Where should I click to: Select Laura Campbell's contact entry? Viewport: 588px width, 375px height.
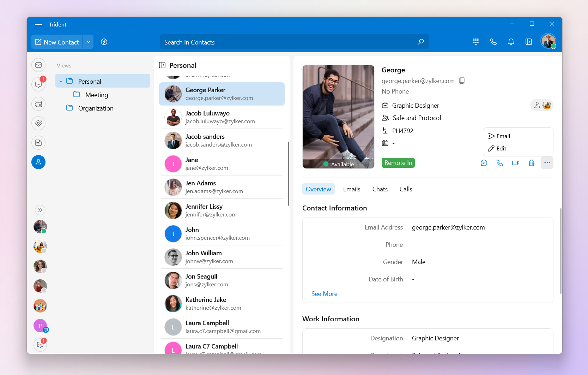click(222, 327)
